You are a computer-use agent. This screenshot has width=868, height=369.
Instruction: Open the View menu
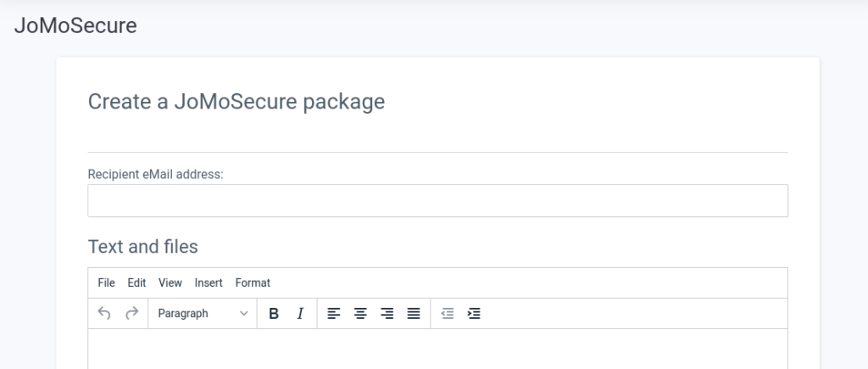click(170, 282)
